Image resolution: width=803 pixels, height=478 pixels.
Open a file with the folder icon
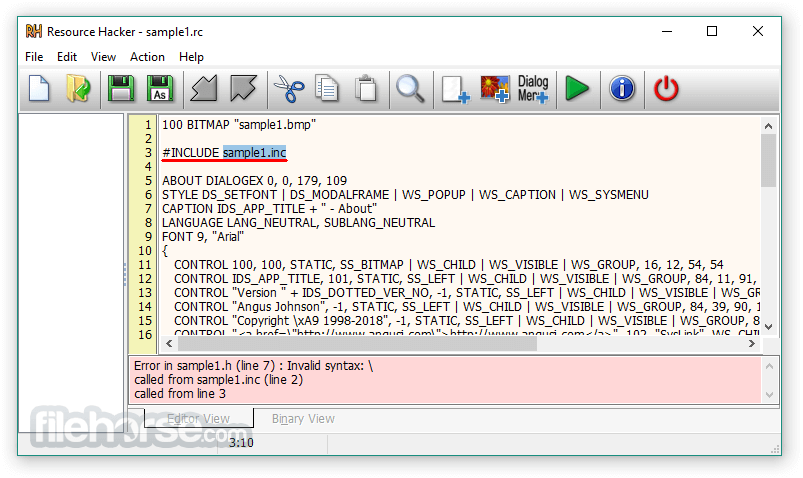point(78,89)
